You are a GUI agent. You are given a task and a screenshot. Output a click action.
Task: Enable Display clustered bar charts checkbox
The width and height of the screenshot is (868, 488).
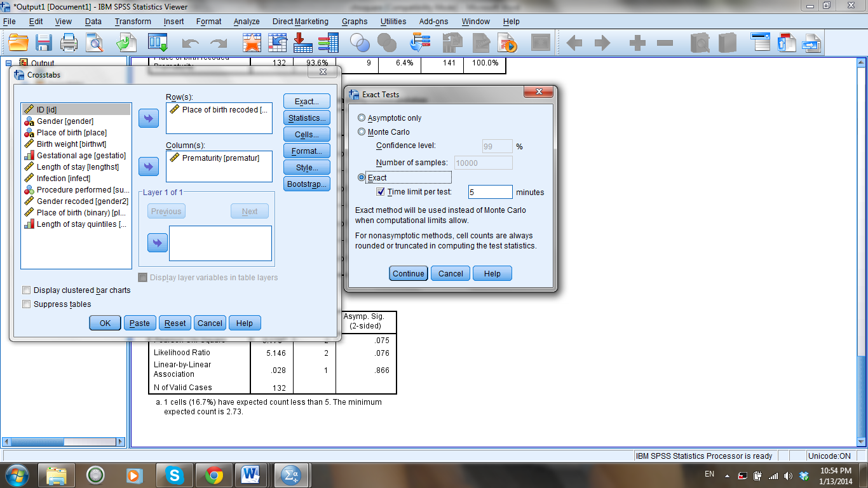27,290
